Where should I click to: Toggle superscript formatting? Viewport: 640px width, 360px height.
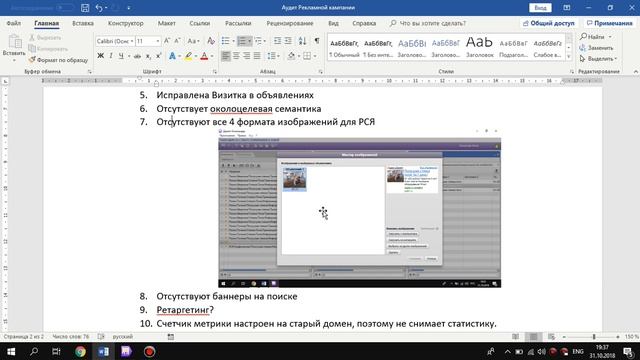pos(158,56)
